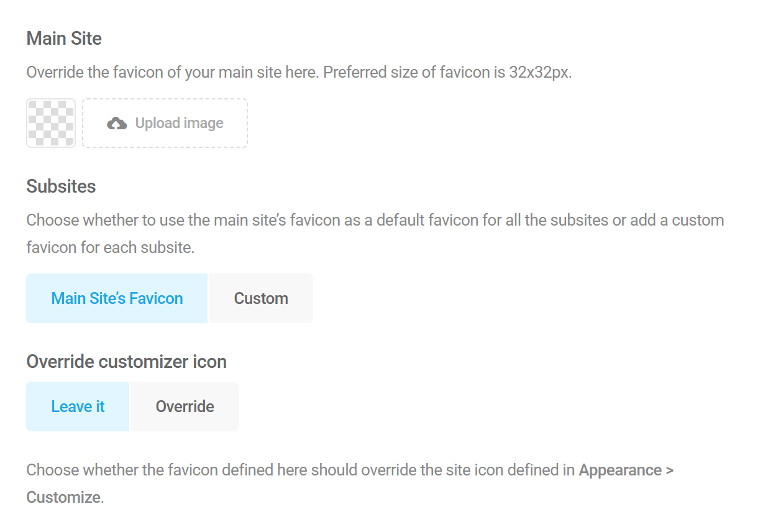Choose Leave it for the customizer icon
758x532 pixels.
(78, 406)
